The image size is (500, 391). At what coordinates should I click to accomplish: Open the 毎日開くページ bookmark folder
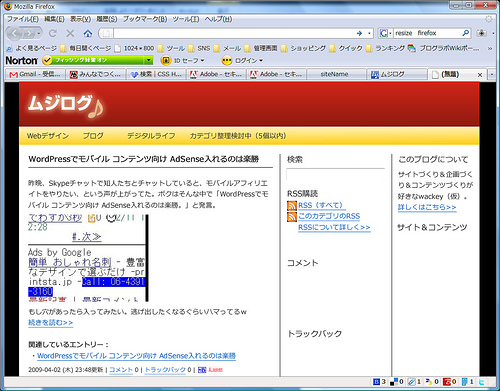(x=86, y=48)
